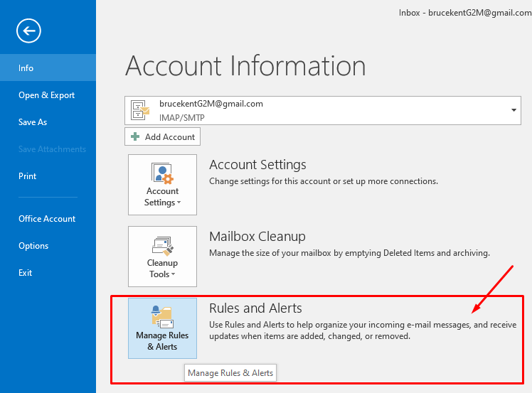Select Save As in the sidebar
Viewport: 532px width, 393px height.
tap(48, 122)
